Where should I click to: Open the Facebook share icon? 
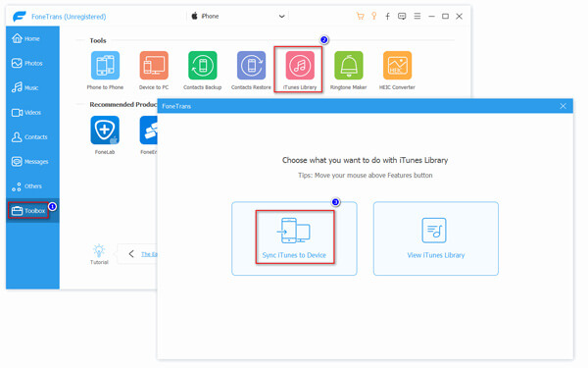point(388,16)
